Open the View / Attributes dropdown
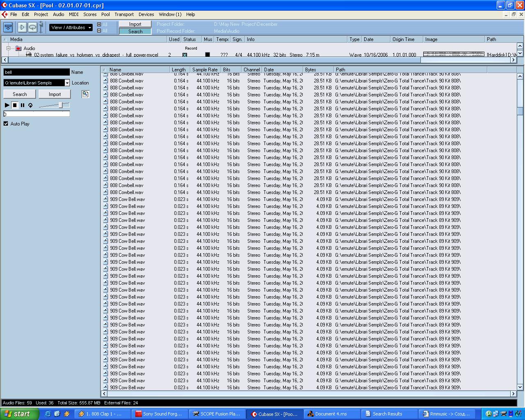 click(71, 27)
